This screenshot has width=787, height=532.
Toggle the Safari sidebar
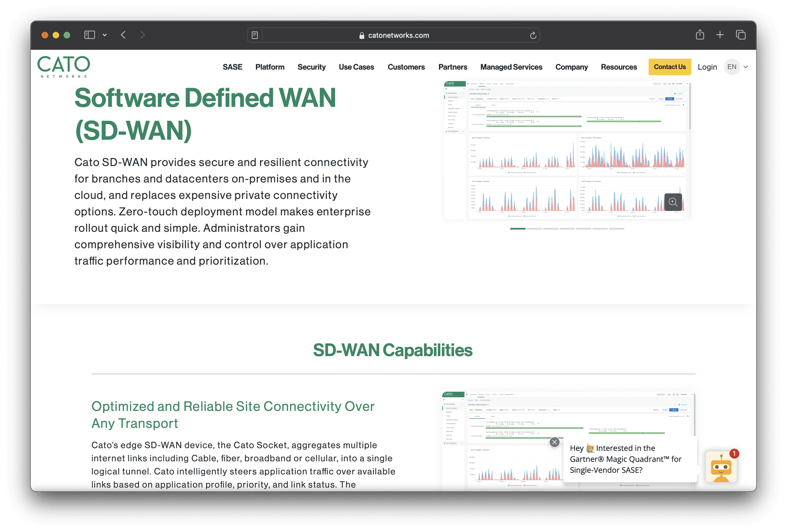tap(90, 35)
